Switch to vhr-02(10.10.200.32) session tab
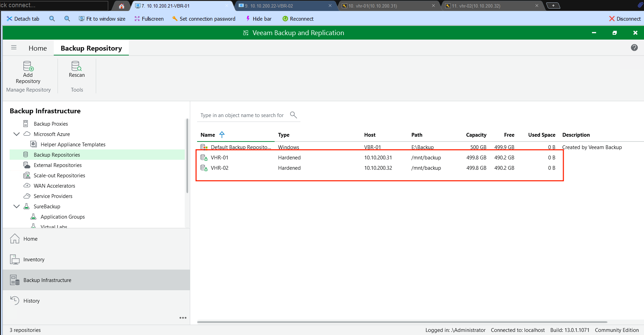The image size is (644, 335). point(492,6)
